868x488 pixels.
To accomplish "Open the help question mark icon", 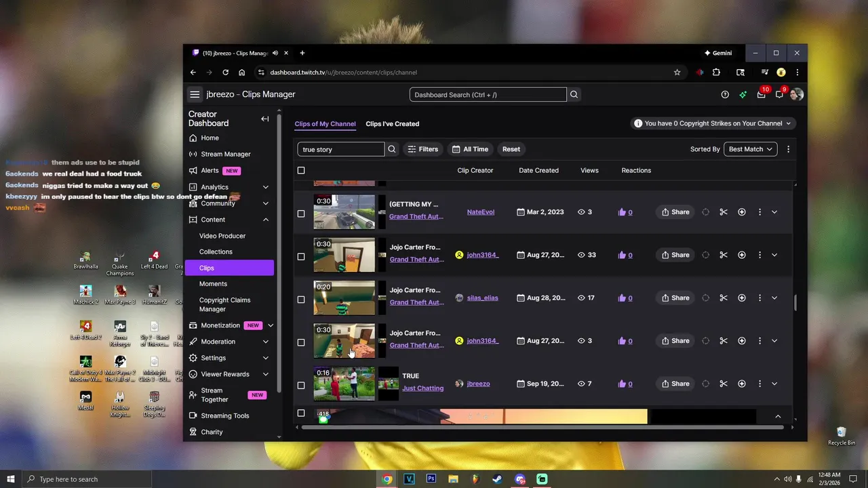I will tap(725, 94).
